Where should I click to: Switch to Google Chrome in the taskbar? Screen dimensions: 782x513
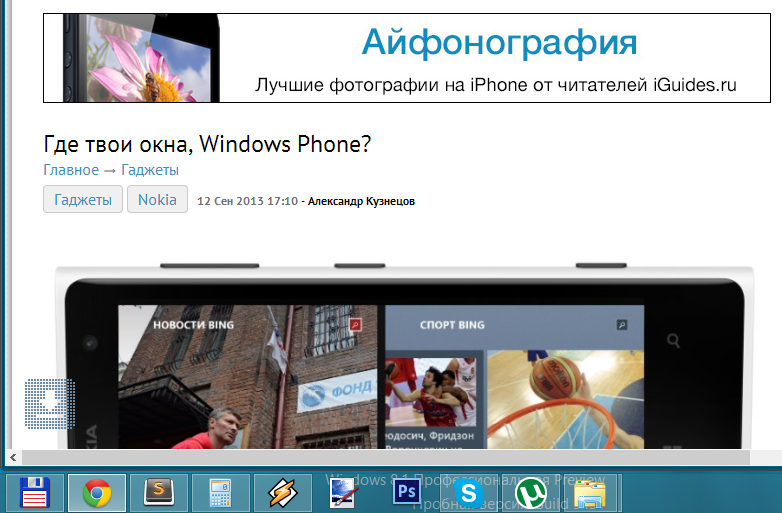97,493
